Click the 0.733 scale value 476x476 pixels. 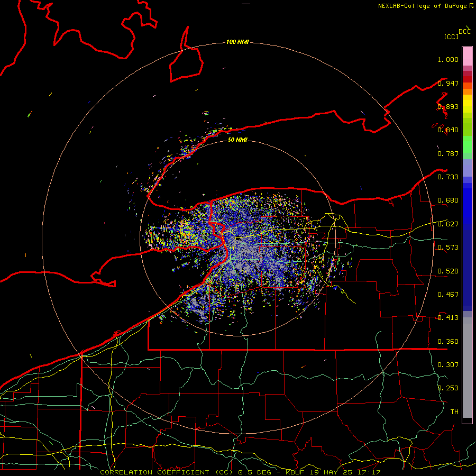pyautogui.click(x=448, y=177)
